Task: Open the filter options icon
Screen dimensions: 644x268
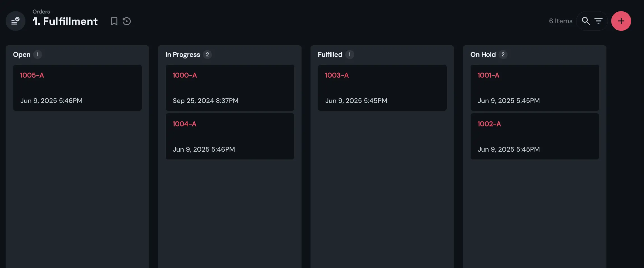Action: 599,21
